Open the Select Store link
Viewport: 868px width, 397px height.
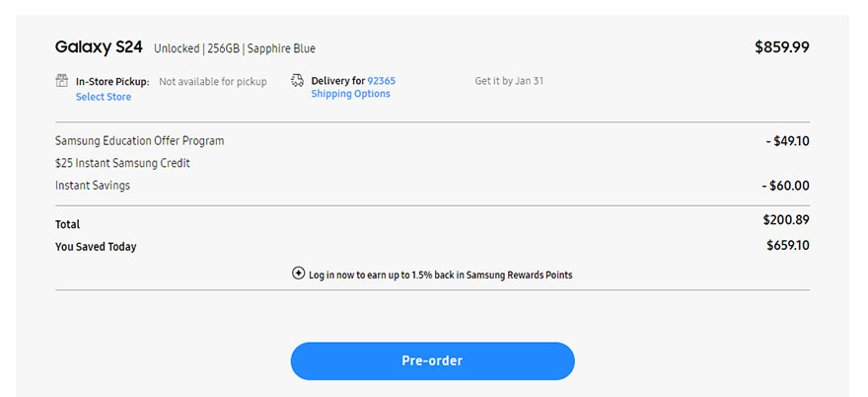coord(104,97)
